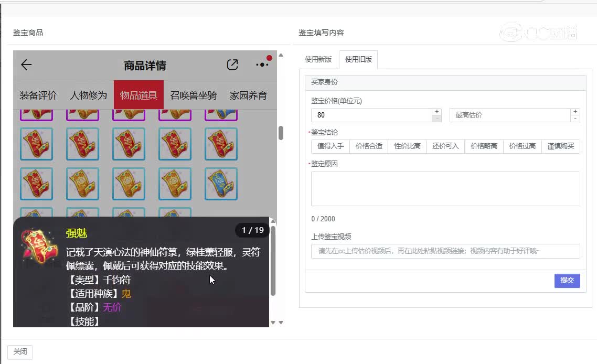Increase 鉴宝价格 with the plus stepper
The height and width of the screenshot is (364, 597).
point(436,112)
